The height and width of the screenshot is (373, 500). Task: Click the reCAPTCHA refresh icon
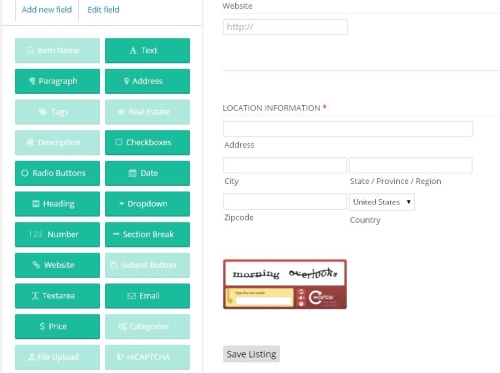coord(301,291)
